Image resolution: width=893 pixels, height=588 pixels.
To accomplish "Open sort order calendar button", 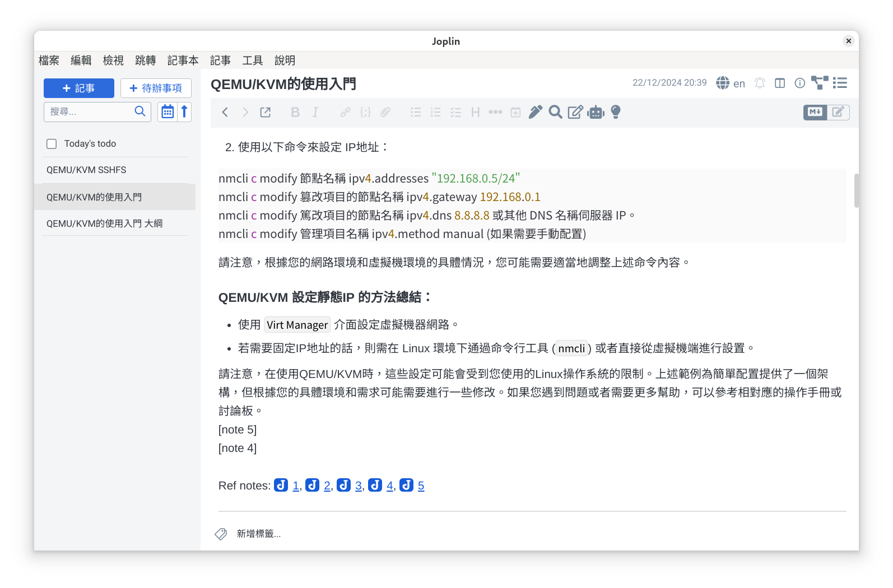I will (x=167, y=112).
